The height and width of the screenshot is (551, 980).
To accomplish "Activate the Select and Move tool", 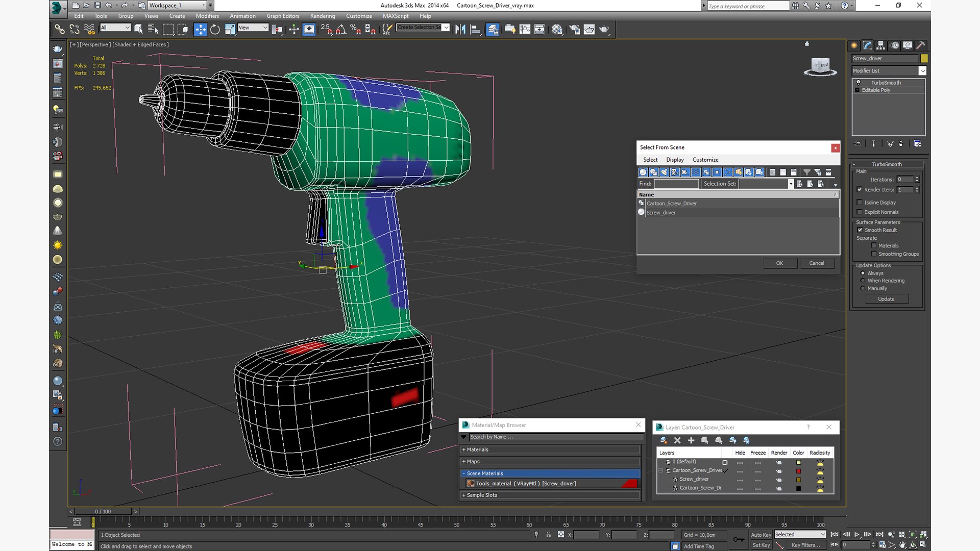I will click(x=200, y=29).
